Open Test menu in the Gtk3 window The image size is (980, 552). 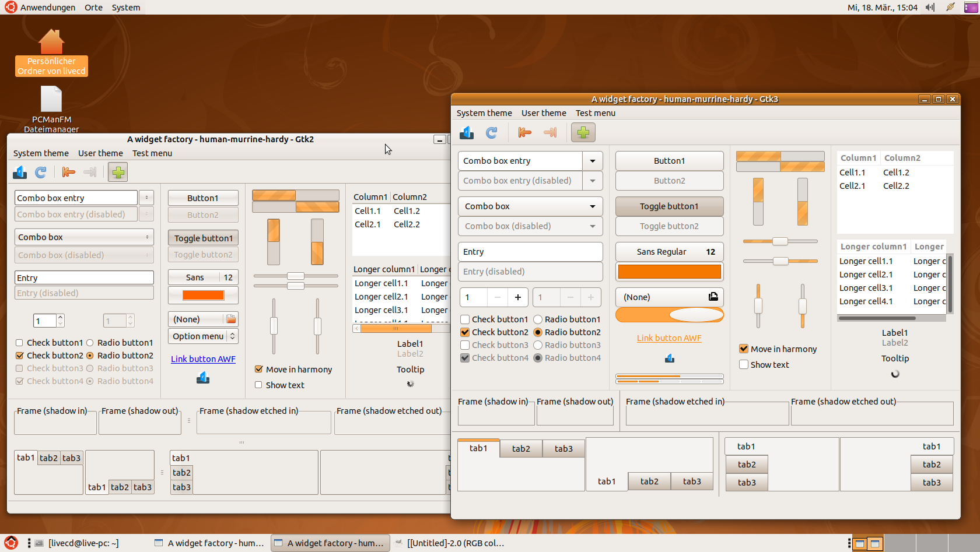tap(596, 113)
